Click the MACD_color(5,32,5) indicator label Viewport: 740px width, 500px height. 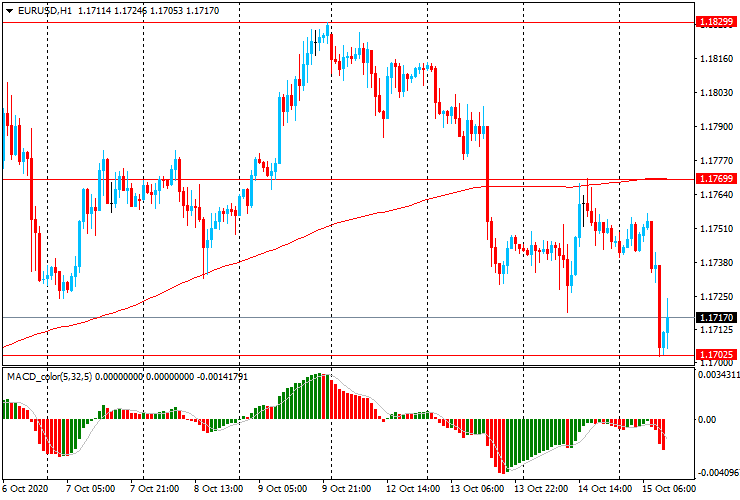point(50,377)
